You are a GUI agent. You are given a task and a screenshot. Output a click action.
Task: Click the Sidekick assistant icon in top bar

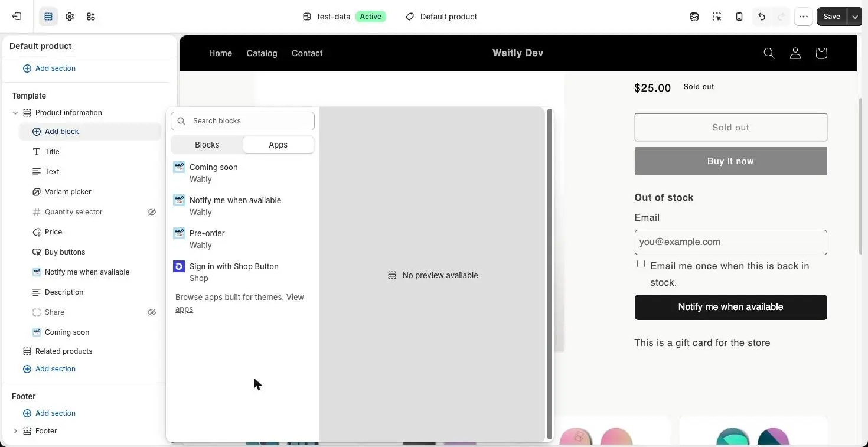tap(694, 17)
